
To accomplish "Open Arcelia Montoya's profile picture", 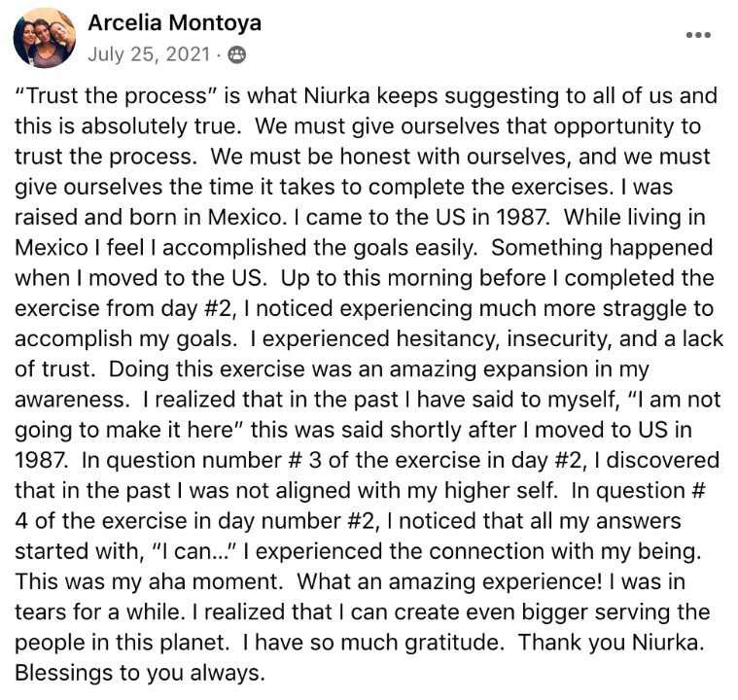I will [45, 38].
